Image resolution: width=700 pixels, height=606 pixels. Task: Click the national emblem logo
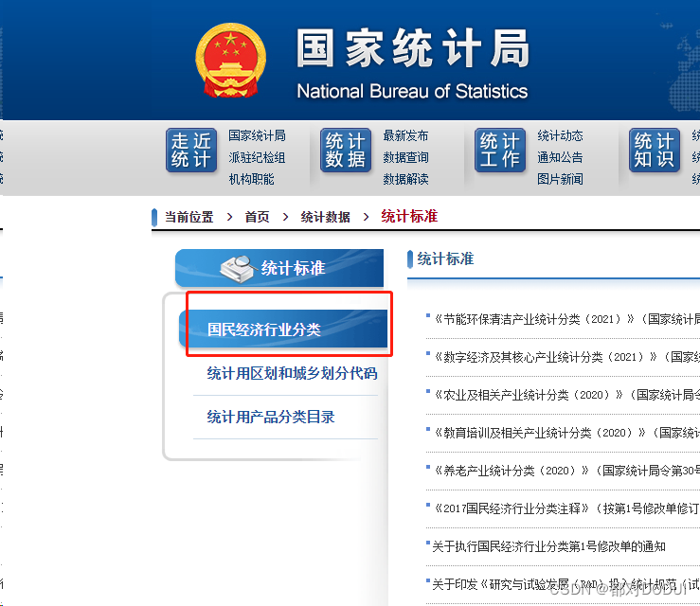231,61
